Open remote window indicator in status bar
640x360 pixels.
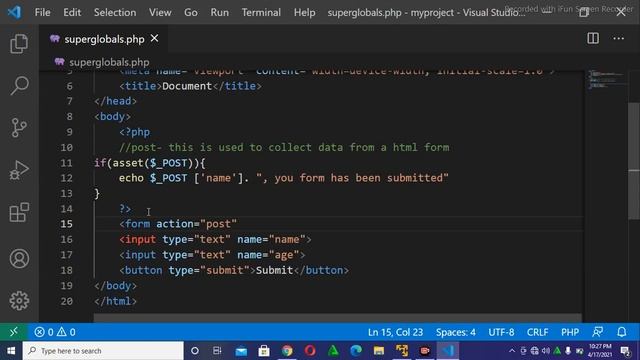pos(13,332)
